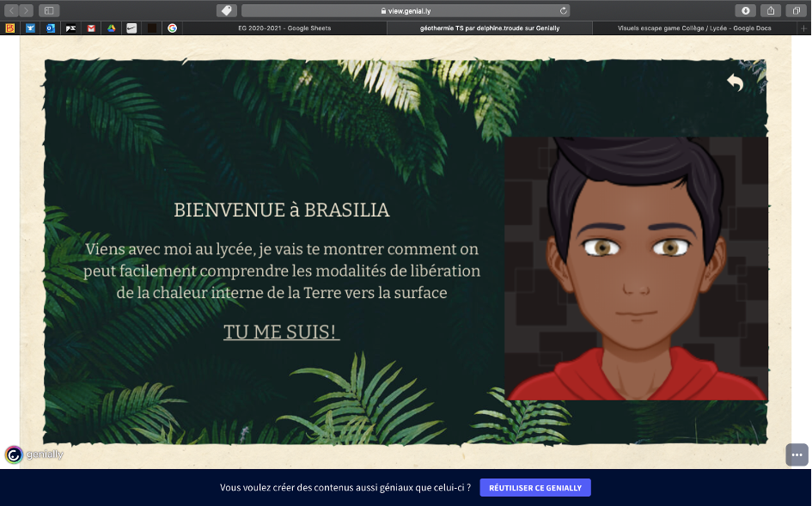Click the white return arrow in Genially

coord(736,82)
